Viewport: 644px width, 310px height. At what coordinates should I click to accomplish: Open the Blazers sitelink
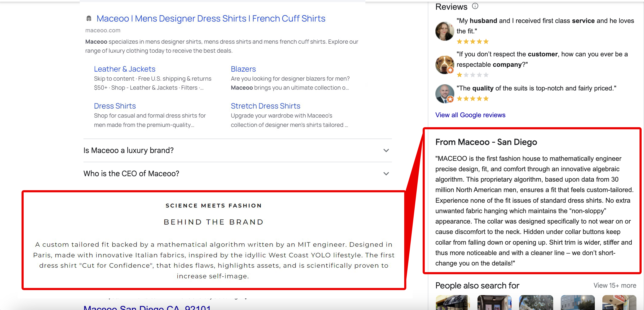pyautogui.click(x=243, y=69)
